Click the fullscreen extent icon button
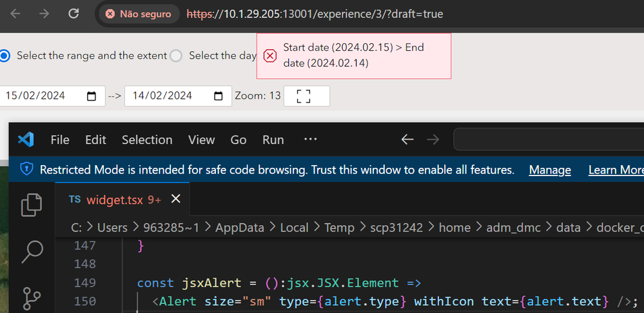 click(x=302, y=96)
